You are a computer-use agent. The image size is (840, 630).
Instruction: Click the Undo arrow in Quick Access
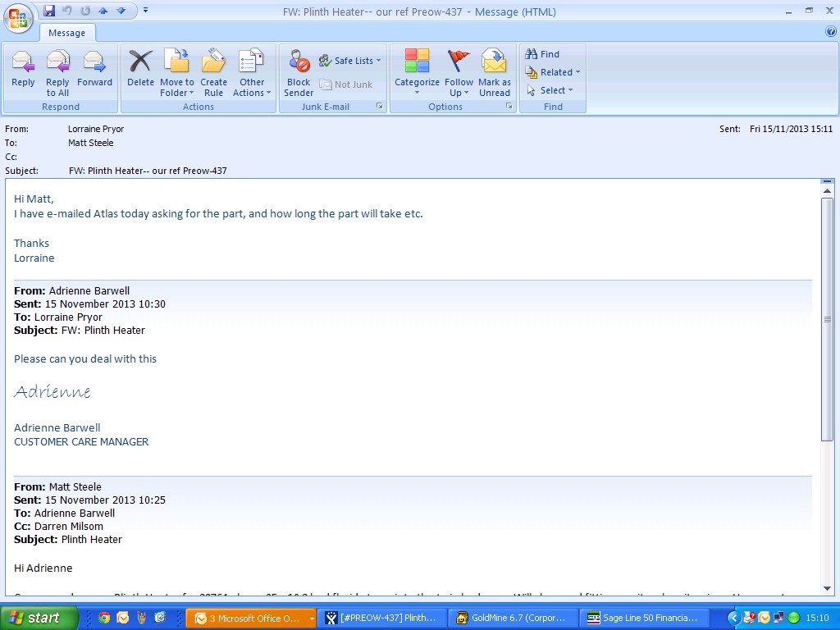67,11
